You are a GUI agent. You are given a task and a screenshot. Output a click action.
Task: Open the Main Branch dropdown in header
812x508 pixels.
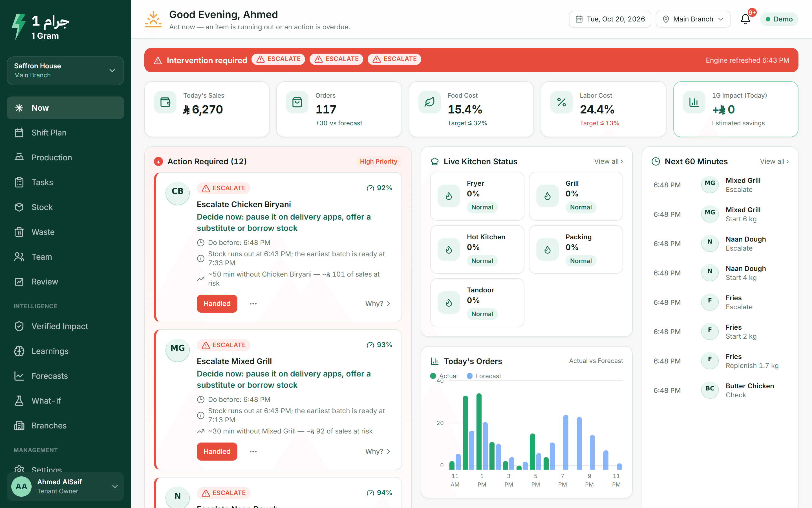693,19
